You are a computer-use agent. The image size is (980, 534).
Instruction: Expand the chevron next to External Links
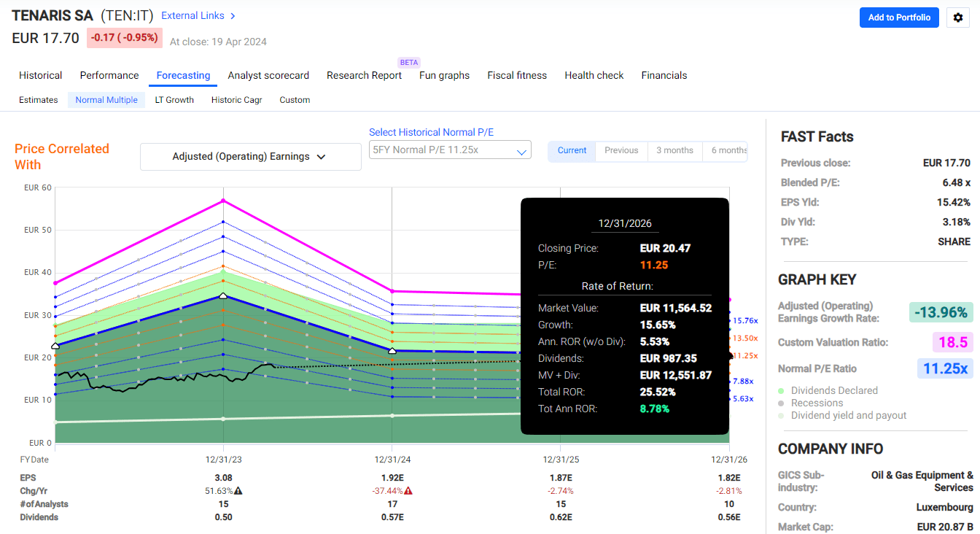(233, 15)
